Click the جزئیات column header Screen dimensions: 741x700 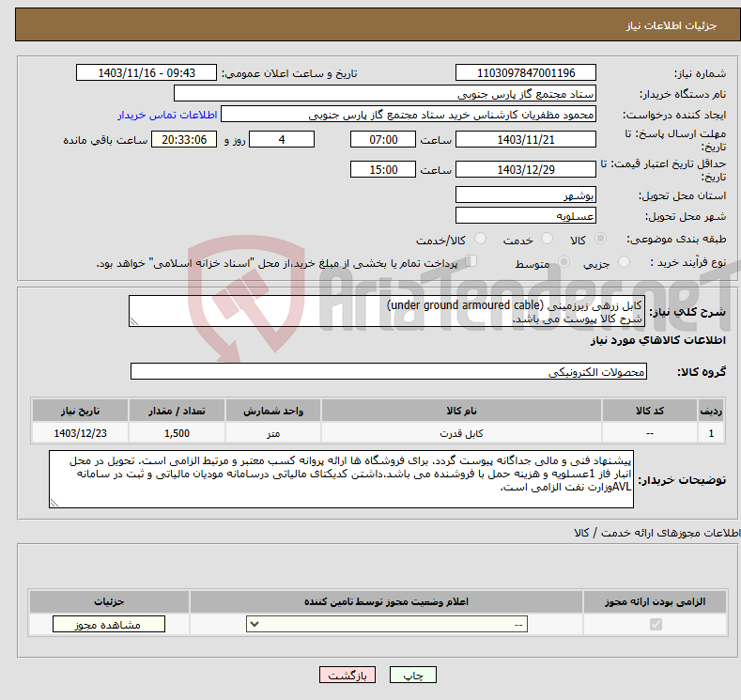click(x=109, y=601)
